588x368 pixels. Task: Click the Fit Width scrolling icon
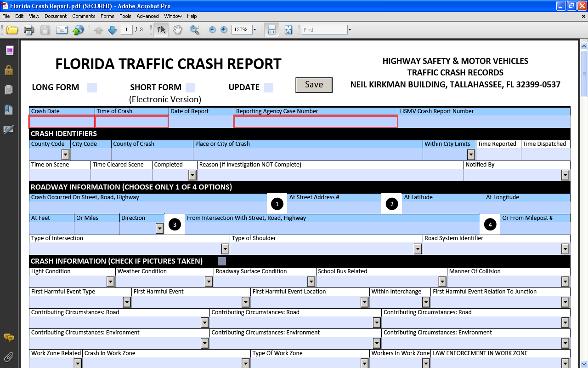pyautogui.click(x=271, y=30)
